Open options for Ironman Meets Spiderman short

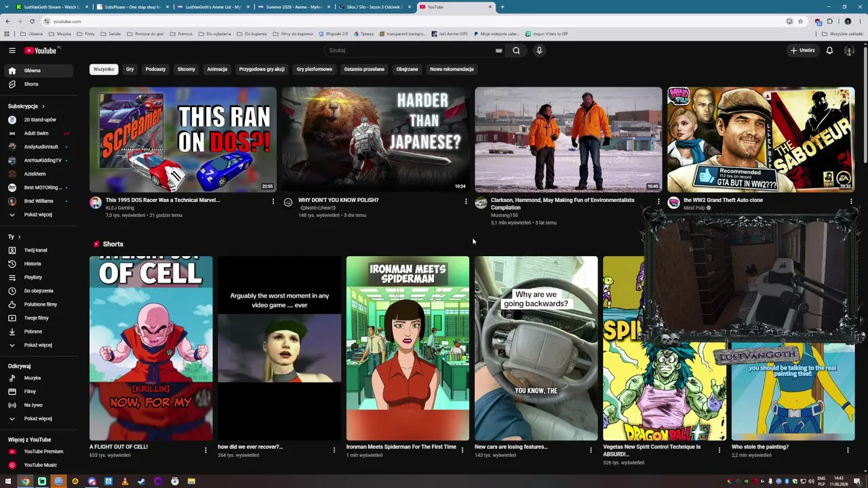(462, 450)
